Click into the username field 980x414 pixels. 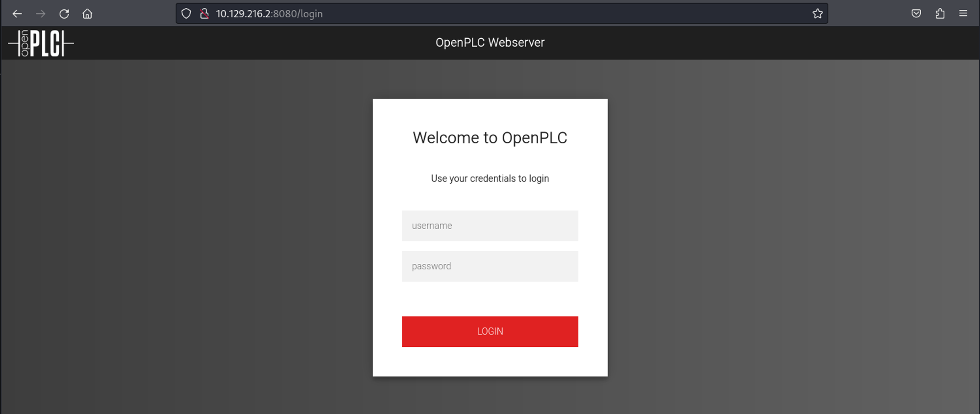490,226
